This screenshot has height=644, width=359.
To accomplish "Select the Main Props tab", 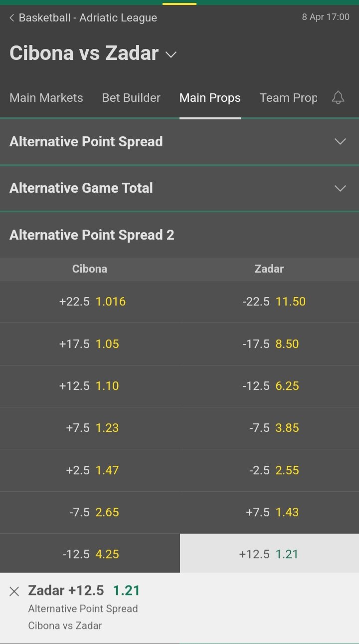I will [x=210, y=98].
